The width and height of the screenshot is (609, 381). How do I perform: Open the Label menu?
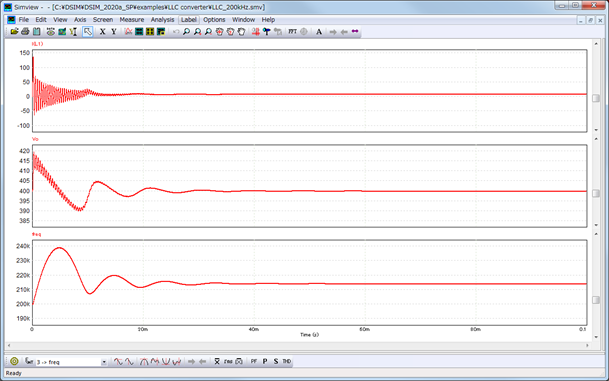[189, 19]
